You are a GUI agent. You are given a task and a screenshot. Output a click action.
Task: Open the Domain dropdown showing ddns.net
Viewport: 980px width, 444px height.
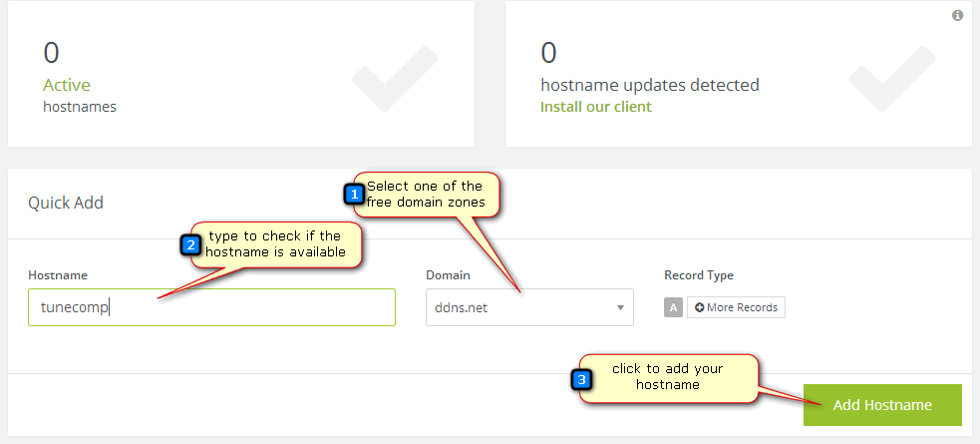click(529, 307)
